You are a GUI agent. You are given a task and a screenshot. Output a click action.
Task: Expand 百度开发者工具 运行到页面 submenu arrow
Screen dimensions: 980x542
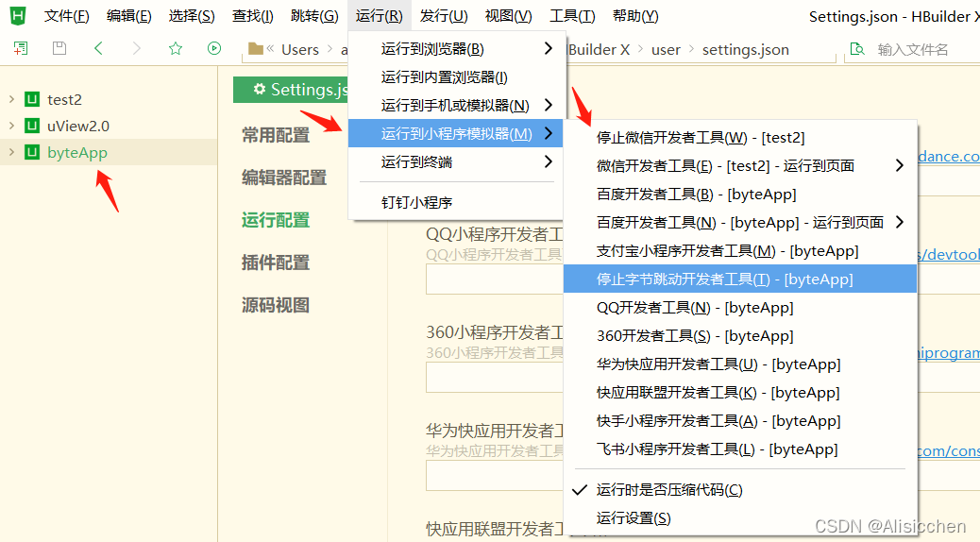tap(900, 222)
